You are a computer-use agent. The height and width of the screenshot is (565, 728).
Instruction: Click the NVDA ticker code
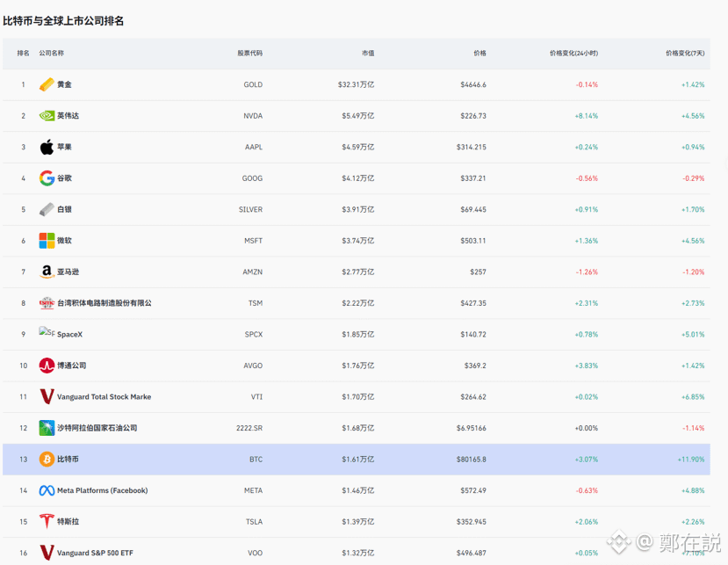coord(253,116)
